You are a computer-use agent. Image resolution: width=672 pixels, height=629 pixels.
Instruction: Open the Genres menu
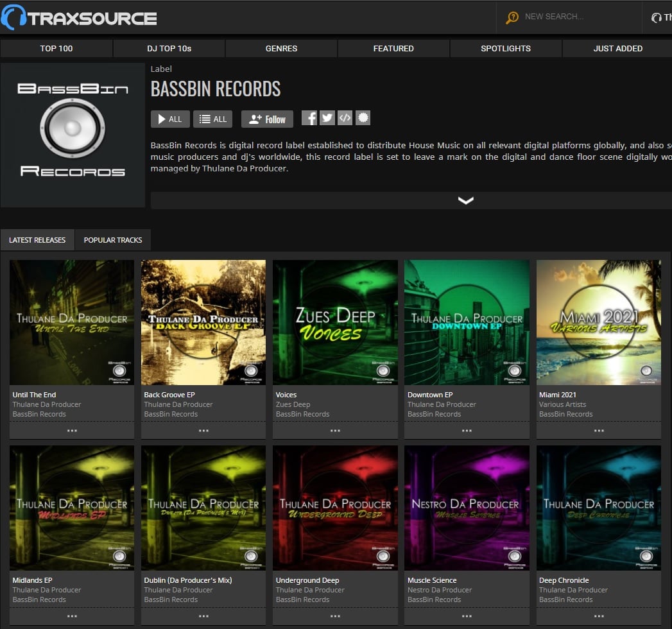281,48
